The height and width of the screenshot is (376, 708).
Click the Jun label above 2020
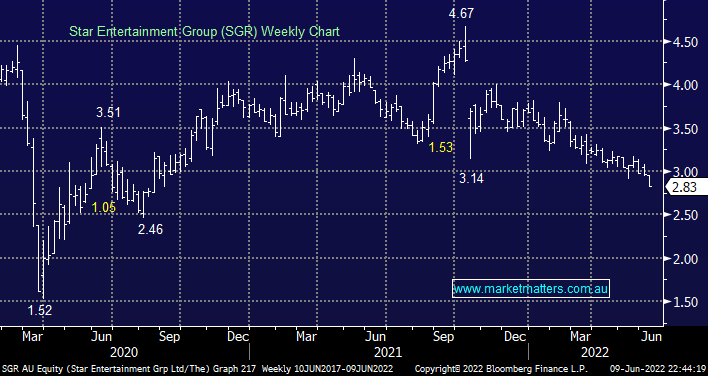[102, 337]
